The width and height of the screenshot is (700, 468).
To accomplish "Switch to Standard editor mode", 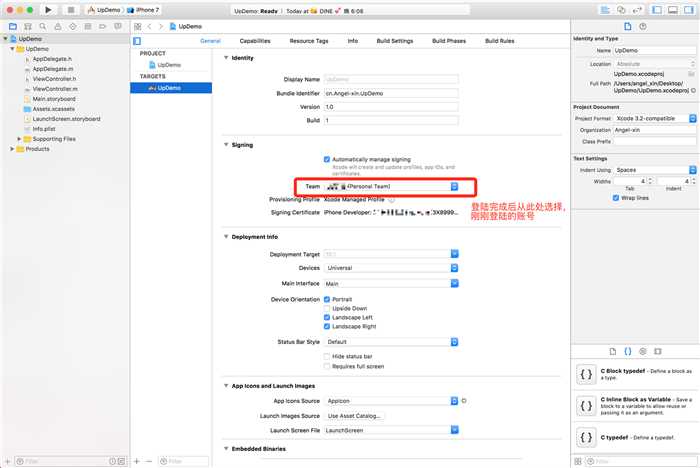I will click(605, 10).
